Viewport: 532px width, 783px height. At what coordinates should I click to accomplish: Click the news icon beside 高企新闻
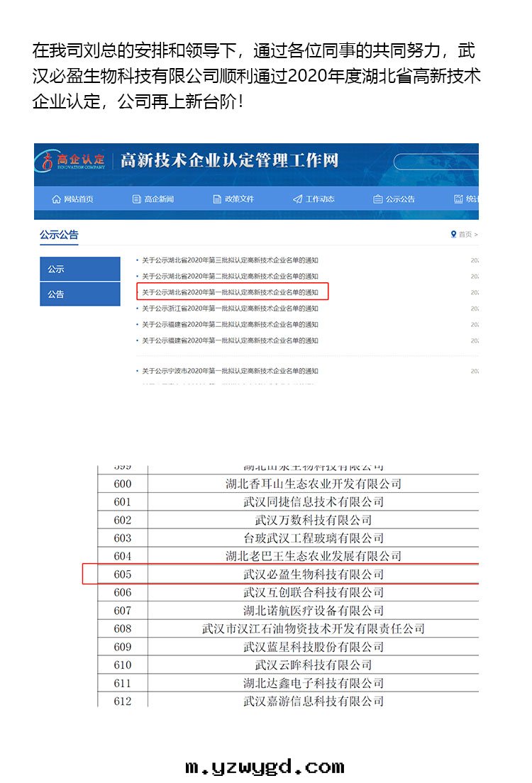(x=137, y=199)
